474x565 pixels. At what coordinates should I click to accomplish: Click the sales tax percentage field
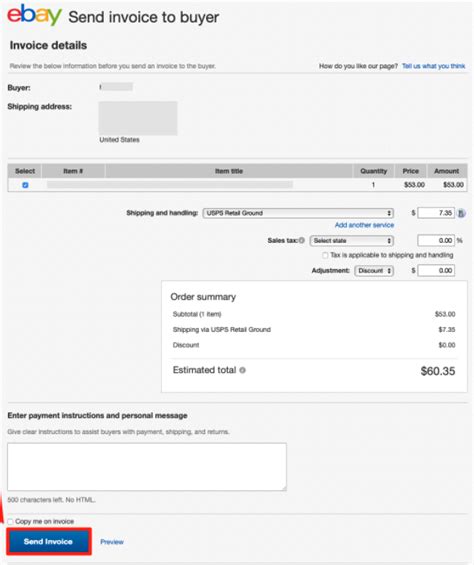(x=436, y=240)
